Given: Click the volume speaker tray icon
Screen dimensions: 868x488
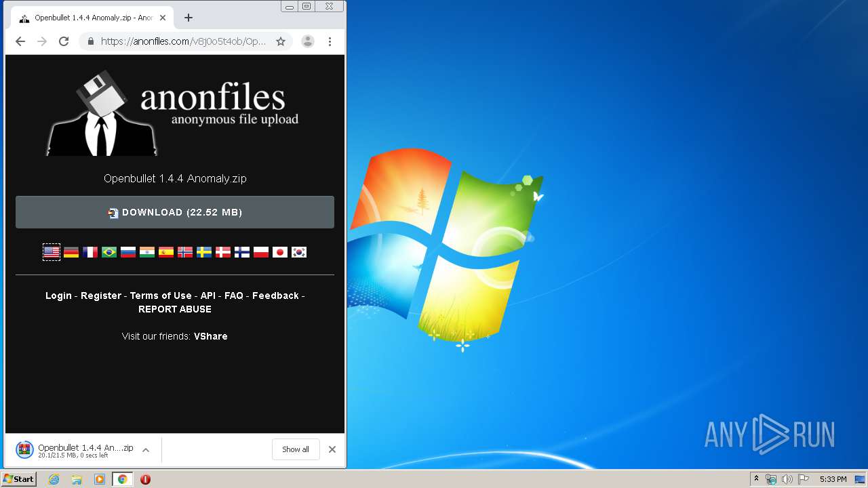Looking at the screenshot, I should (787, 479).
